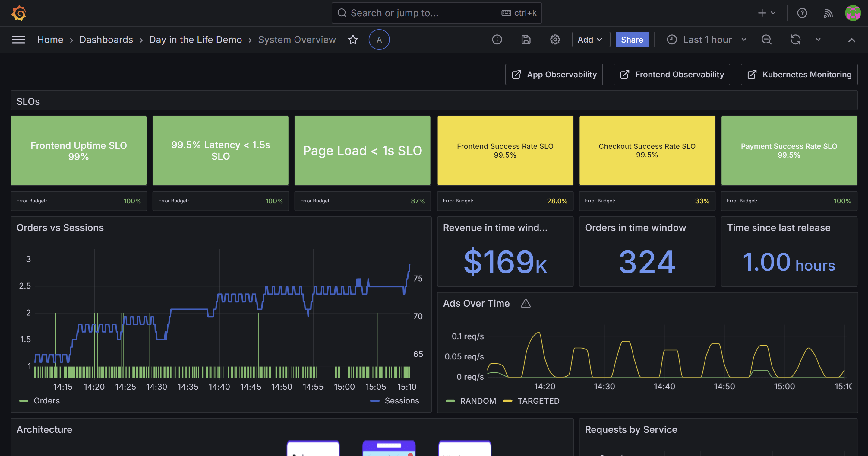Viewport: 868px width, 456px height.
Task: Open Day in the Life Demo breadcrumb
Action: pyautogui.click(x=195, y=40)
